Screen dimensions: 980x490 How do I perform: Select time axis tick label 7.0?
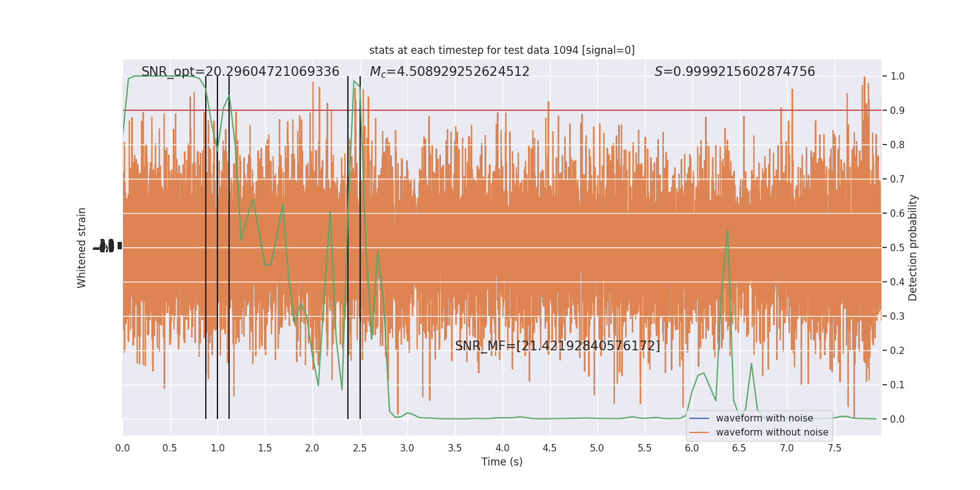787,448
